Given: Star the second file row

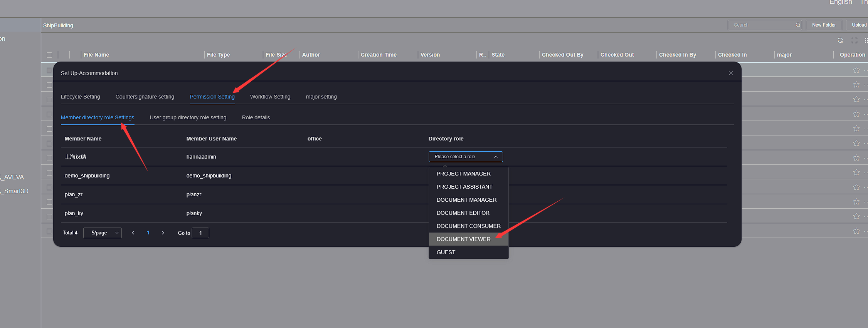Looking at the screenshot, I should coord(856,85).
